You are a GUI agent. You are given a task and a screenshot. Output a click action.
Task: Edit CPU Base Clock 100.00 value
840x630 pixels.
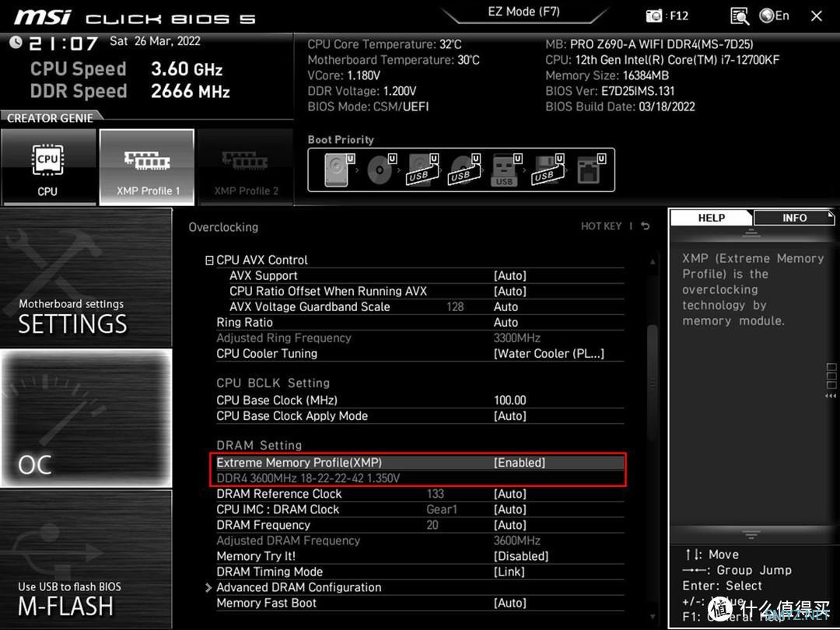(510, 401)
